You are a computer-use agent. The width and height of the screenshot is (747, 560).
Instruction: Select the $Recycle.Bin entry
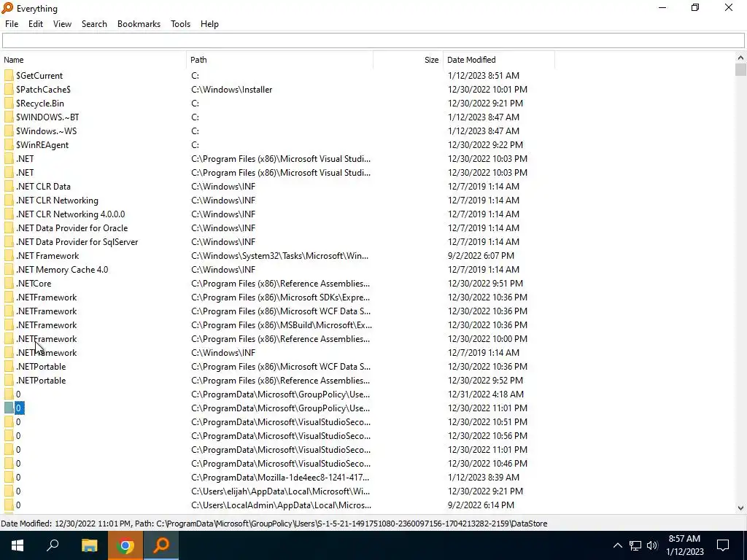click(x=40, y=103)
